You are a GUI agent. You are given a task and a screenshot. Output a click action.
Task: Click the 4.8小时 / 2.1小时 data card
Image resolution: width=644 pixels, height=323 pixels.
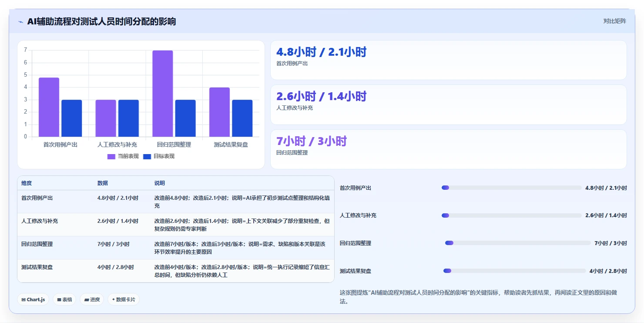[449, 60]
